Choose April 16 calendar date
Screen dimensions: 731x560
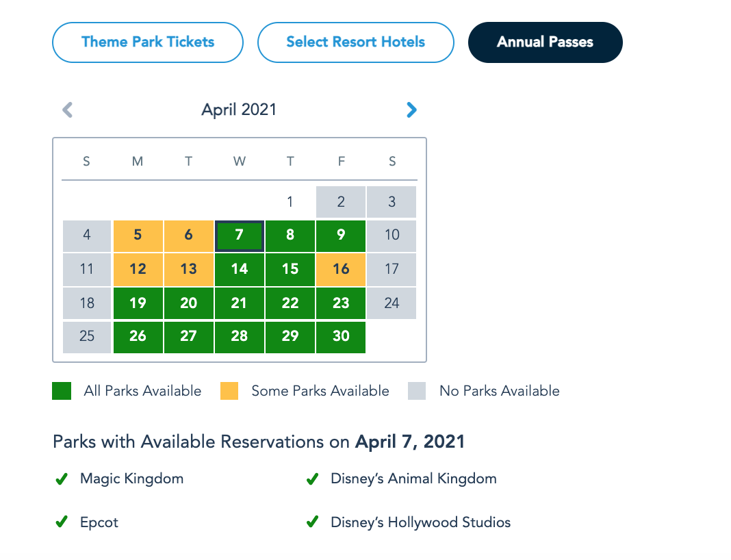pyautogui.click(x=341, y=269)
